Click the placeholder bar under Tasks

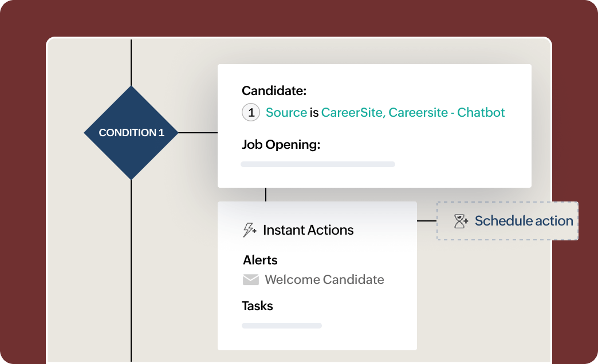282,325
